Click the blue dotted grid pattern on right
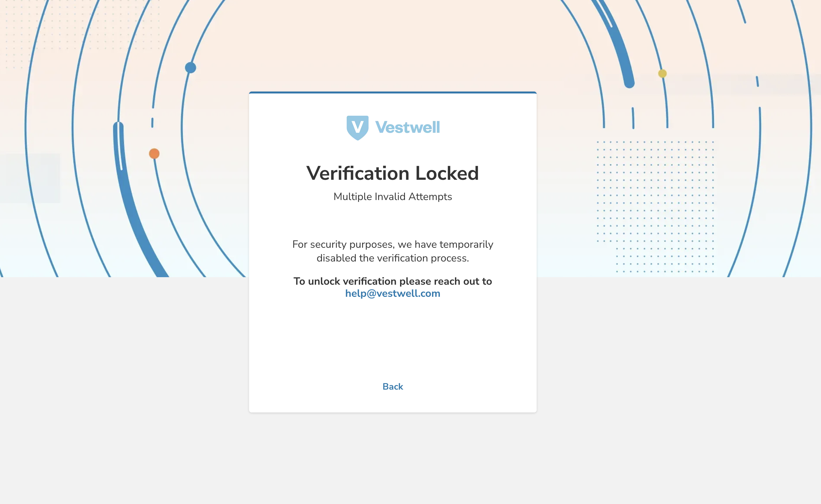This screenshot has width=821, height=504. pos(655,207)
